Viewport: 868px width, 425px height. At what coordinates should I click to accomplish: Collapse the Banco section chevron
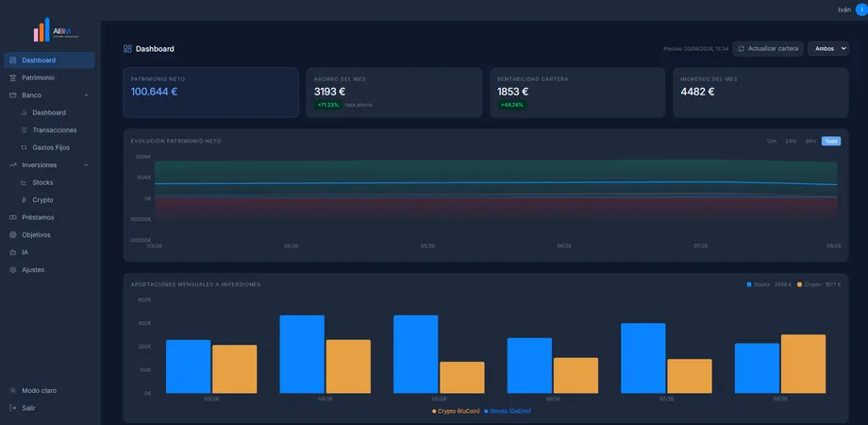click(x=87, y=95)
